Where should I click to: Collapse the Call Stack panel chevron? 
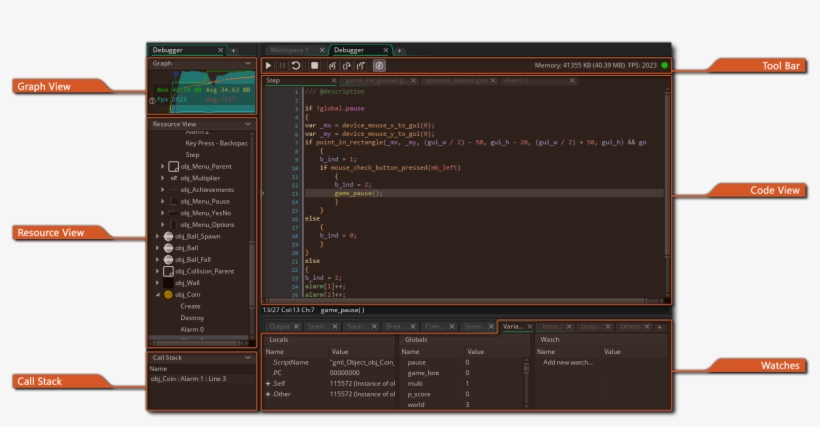pyautogui.click(x=247, y=357)
